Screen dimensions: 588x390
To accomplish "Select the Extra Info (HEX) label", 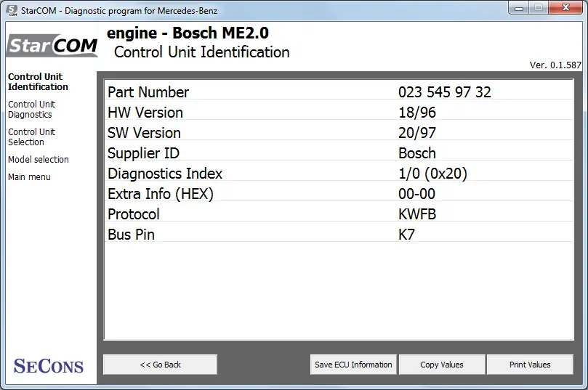I will coord(161,194).
